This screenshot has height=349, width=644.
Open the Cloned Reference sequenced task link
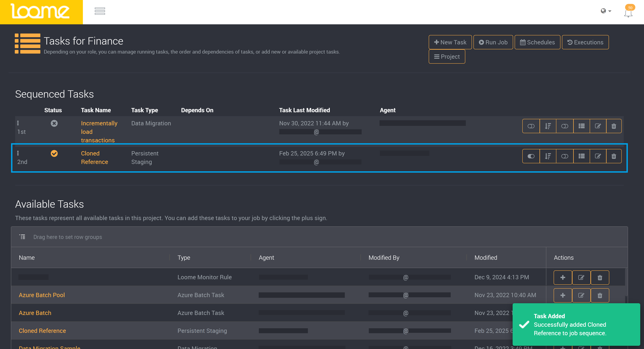94,158
